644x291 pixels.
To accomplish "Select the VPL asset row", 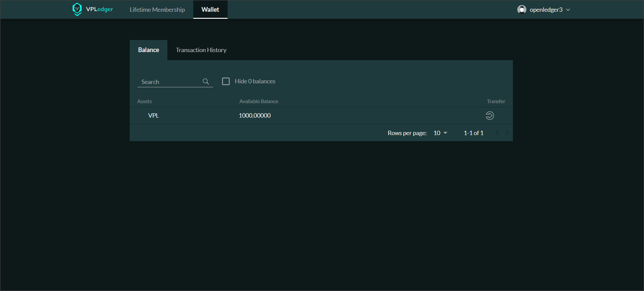I will (x=153, y=116).
